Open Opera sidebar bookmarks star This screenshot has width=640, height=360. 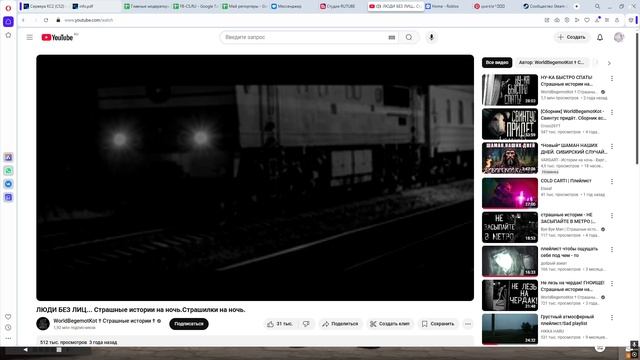[8, 36]
